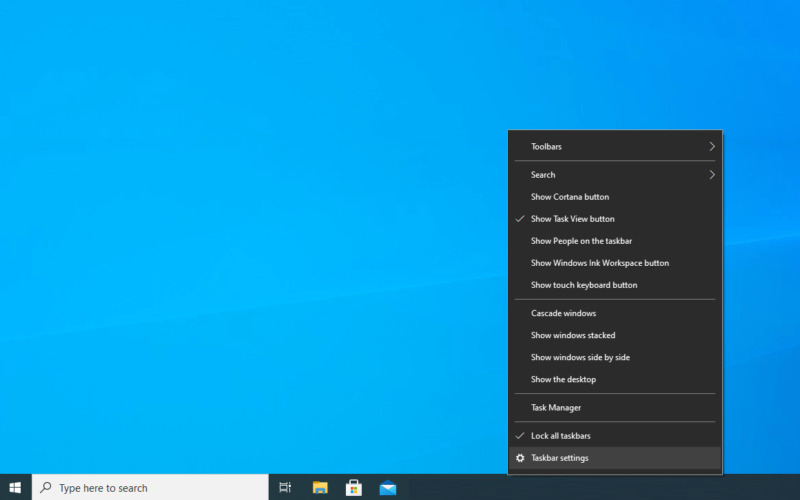Enable Show touch keyboard button

pos(615,285)
